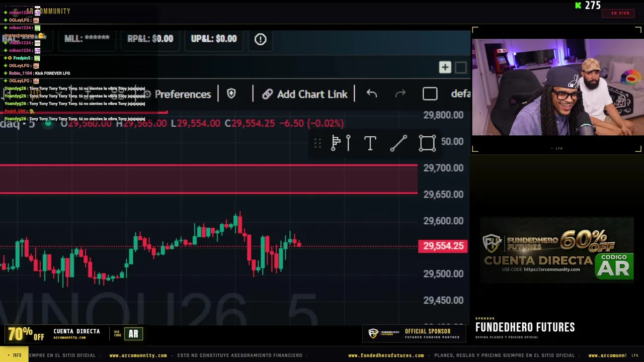644x362 pixels.
Task: Click the Official Sponsor Fundedhero badge
Action: [x=415, y=333]
